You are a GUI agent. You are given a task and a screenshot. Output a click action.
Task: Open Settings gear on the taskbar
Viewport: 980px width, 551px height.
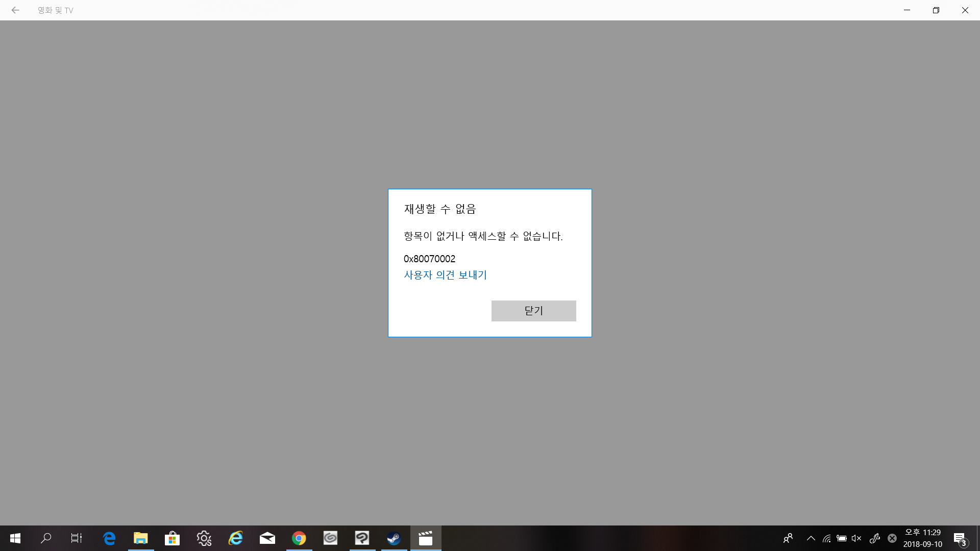click(204, 538)
